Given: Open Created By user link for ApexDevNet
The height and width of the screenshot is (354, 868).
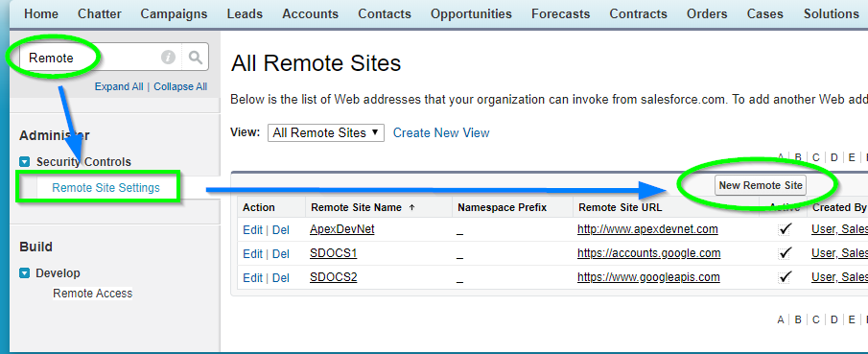Looking at the screenshot, I should 839,229.
